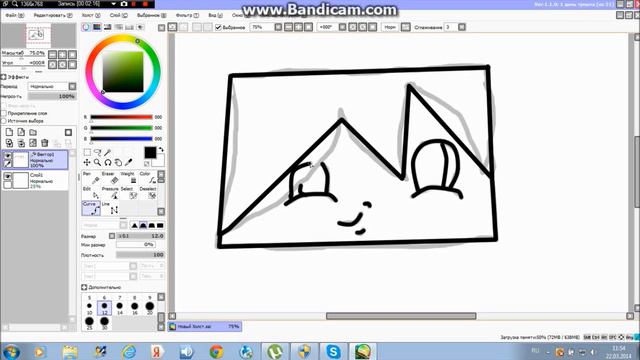Screen dimensions: 640x360
Task: Select the Color tool in the vector tool tray
Action: (147, 178)
